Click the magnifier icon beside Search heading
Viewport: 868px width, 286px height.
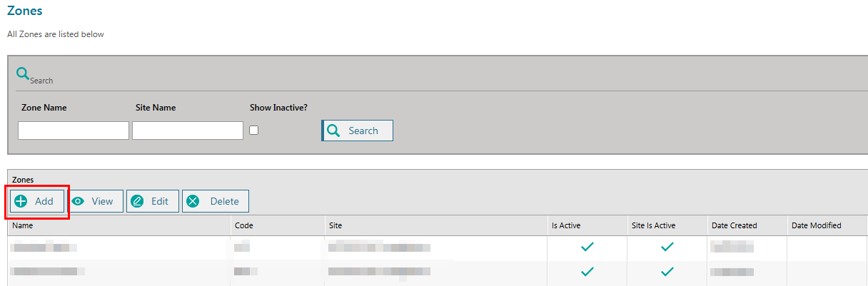coord(23,73)
